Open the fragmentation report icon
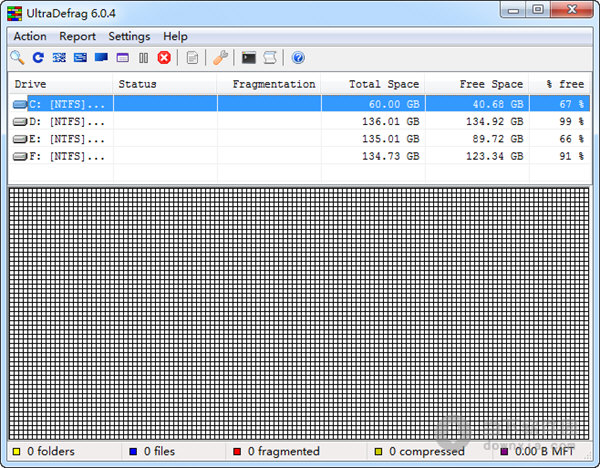Viewport: 600px width, 468px height. pyautogui.click(x=192, y=58)
